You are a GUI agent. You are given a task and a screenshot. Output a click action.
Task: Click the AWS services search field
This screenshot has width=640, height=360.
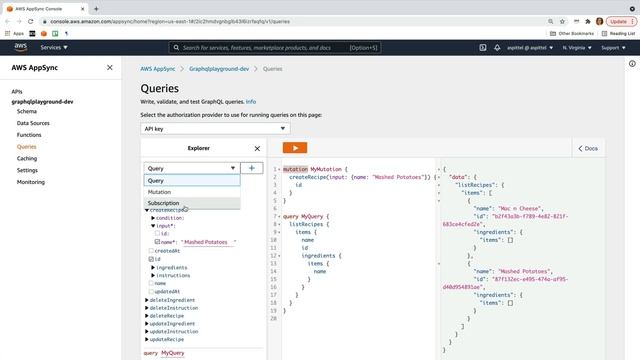coord(275,48)
